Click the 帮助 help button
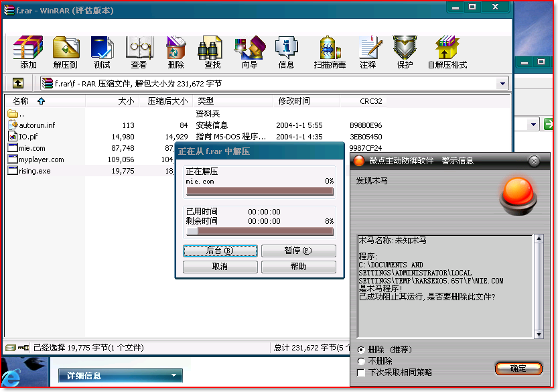Viewport: 558px width, 392px height. point(299,267)
